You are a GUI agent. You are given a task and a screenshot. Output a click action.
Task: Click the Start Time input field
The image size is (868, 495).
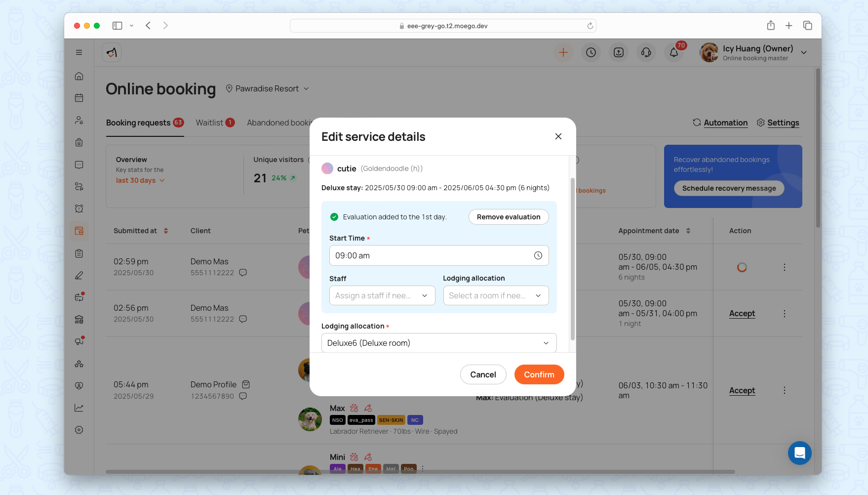coord(439,255)
